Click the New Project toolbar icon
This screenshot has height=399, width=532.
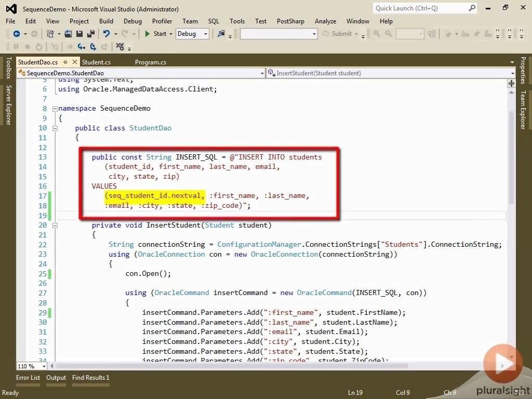[x=50, y=34]
